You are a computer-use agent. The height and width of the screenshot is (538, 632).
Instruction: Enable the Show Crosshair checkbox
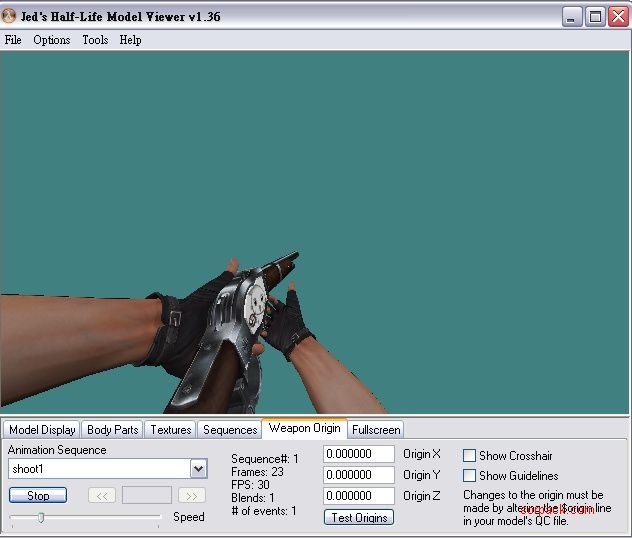469,456
